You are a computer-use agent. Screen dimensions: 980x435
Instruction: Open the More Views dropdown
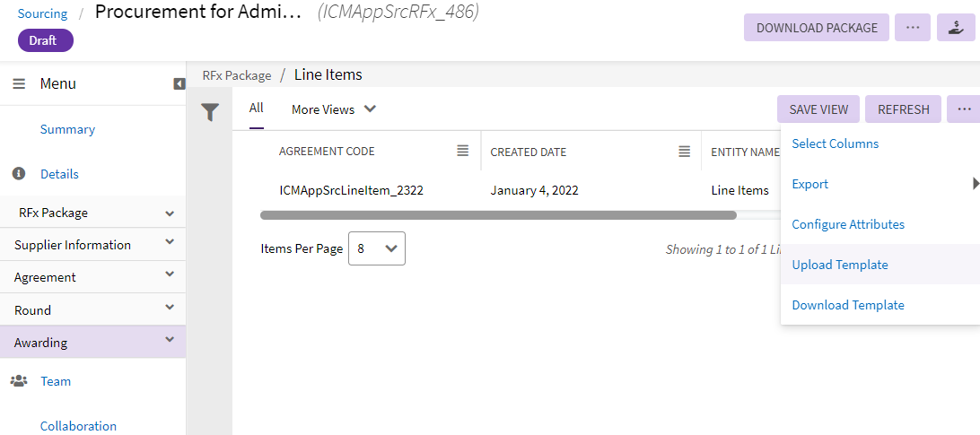(333, 109)
